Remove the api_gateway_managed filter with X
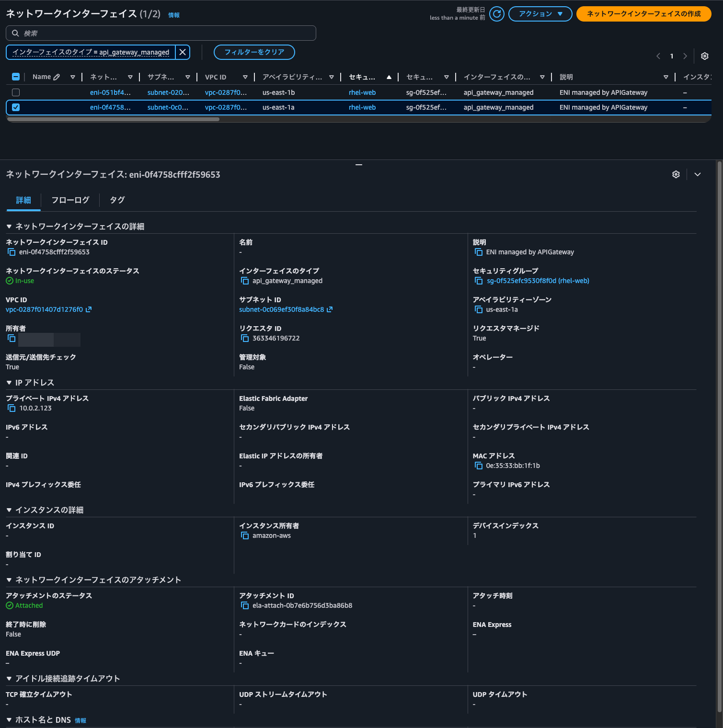The height and width of the screenshot is (728, 723). 183,52
